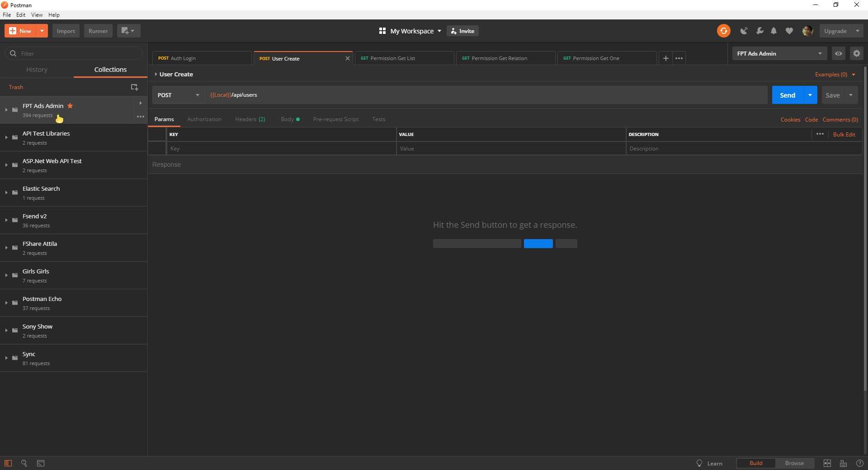Viewport: 868px width, 470px height.
Task: Star toggle on FPT Ads Admin
Action: pos(70,106)
